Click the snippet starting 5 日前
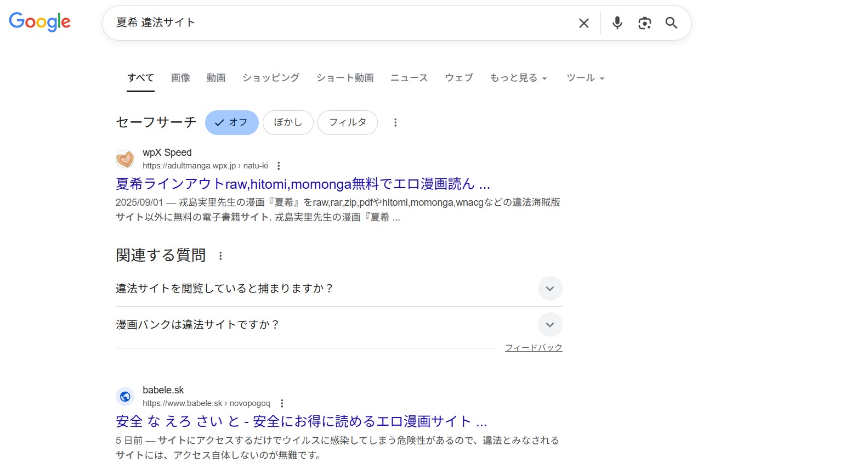Screen dimensions: 868x468 click(x=337, y=448)
